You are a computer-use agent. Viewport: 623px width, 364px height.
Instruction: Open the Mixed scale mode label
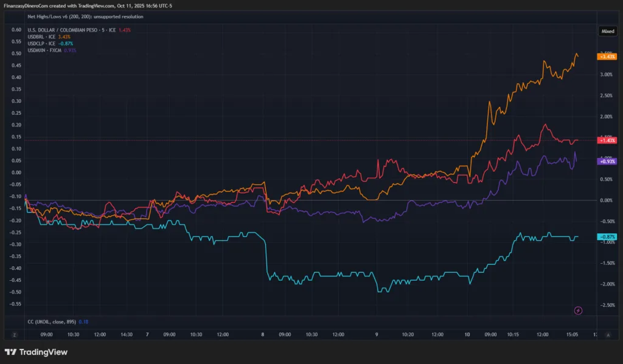click(x=607, y=30)
